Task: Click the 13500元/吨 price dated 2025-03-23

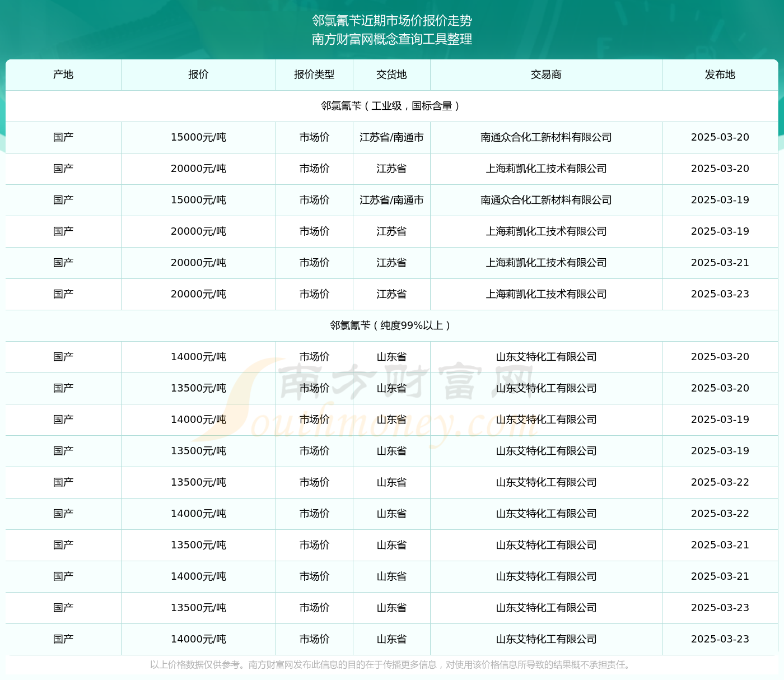Action: [x=198, y=608]
